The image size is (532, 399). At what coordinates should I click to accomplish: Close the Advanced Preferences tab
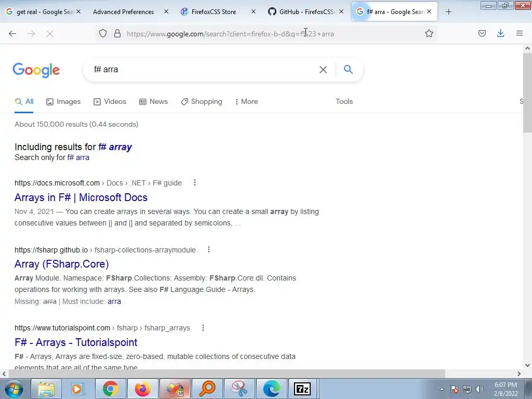coord(166,11)
